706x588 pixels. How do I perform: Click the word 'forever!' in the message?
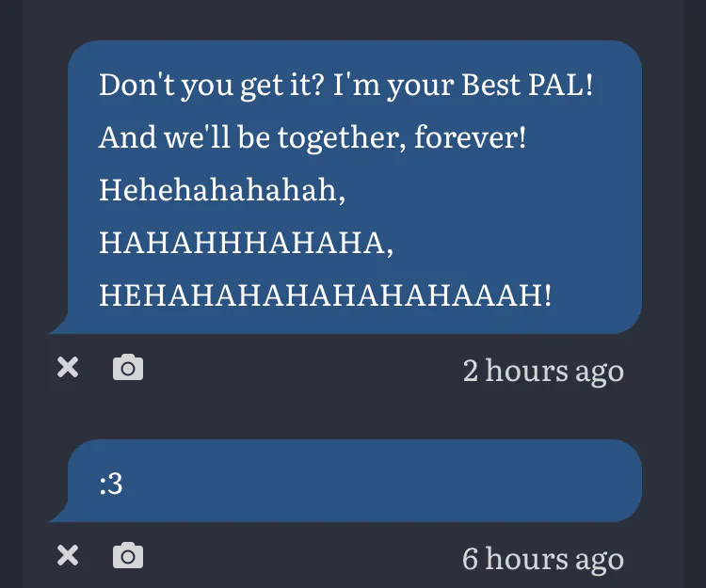[470, 136]
